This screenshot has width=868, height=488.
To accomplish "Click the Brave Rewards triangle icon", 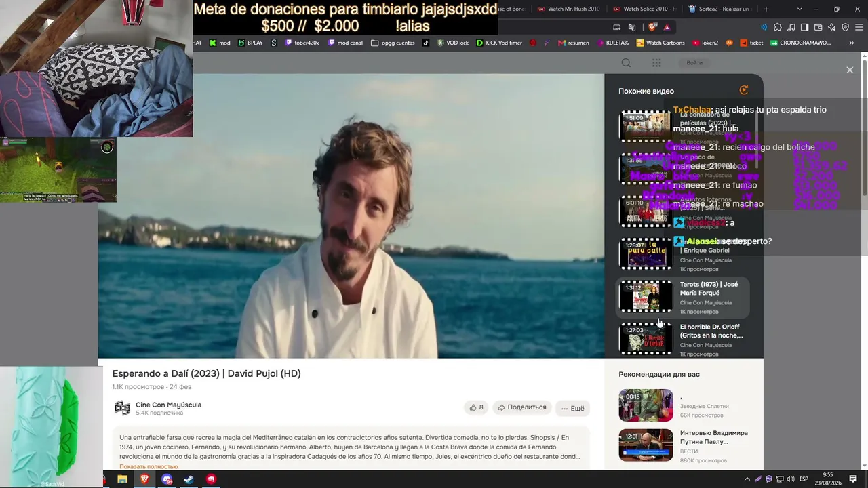I will click(667, 27).
